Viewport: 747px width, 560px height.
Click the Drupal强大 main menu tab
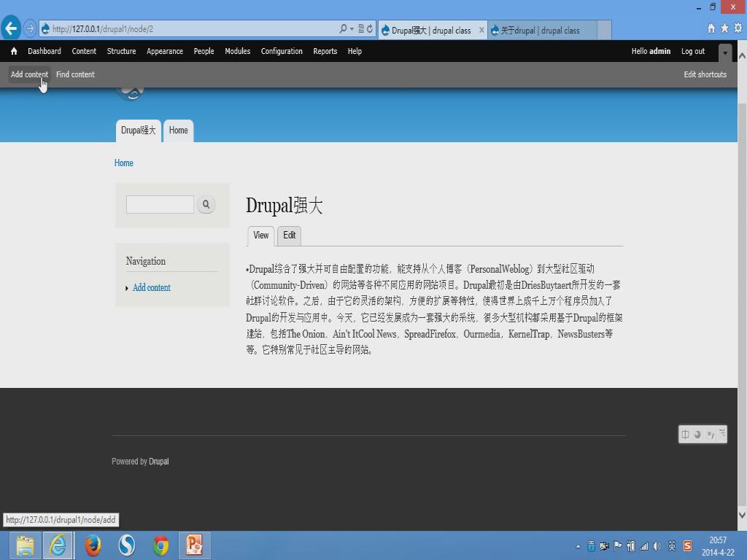coord(138,131)
